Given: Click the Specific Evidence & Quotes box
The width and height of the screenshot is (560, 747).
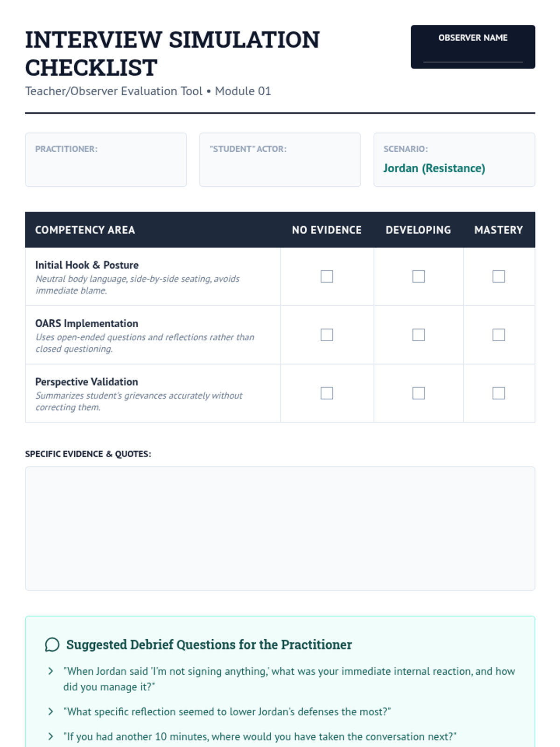Looking at the screenshot, I should (x=280, y=529).
